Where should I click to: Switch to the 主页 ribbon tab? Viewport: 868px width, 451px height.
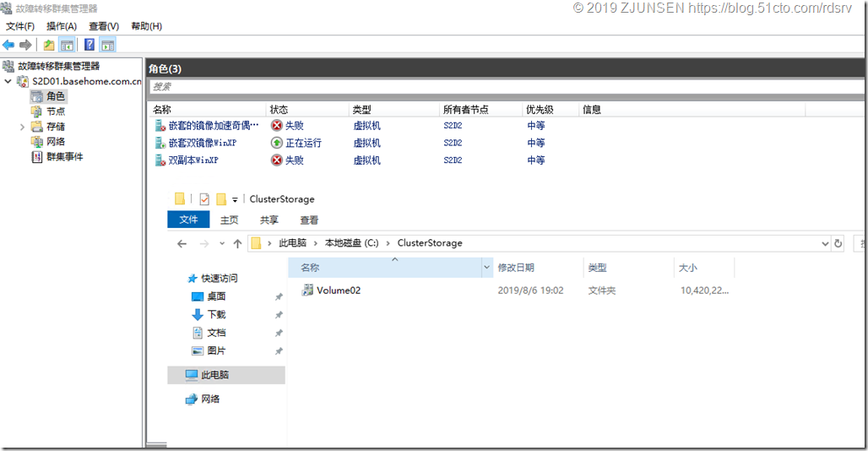tap(229, 220)
